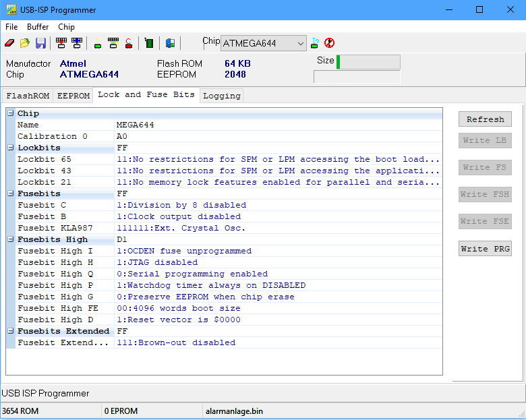Click the Write PRG button
The image size is (526, 420).
point(485,249)
